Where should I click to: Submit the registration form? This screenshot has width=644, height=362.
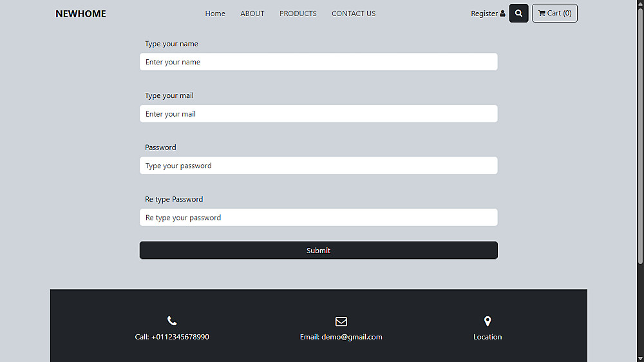[x=318, y=251]
